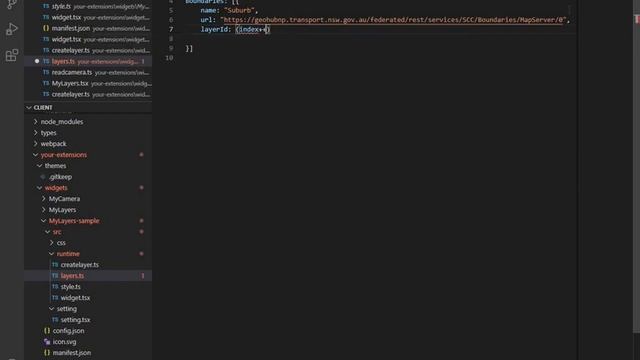The width and height of the screenshot is (640, 360).
Task: Collapse the runtime folder
Action: 88,254
